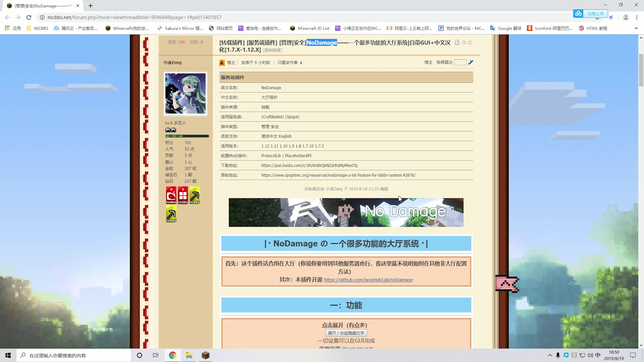Click the elevator jump escalator icon

(471, 62)
